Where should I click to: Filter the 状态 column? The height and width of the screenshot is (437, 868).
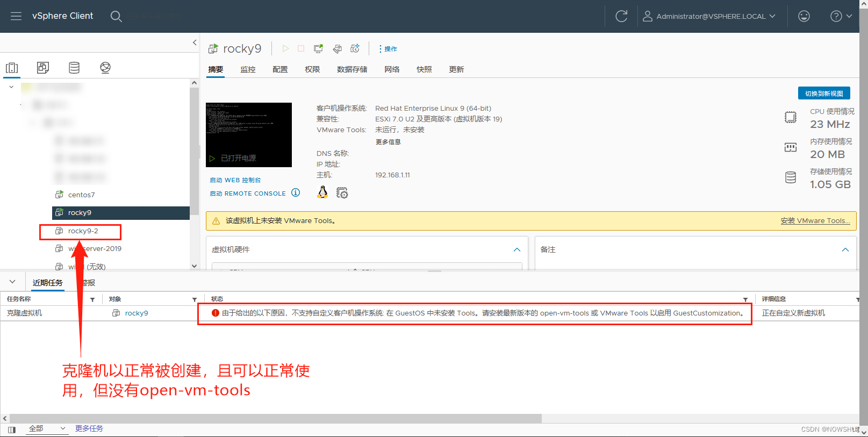pos(745,299)
